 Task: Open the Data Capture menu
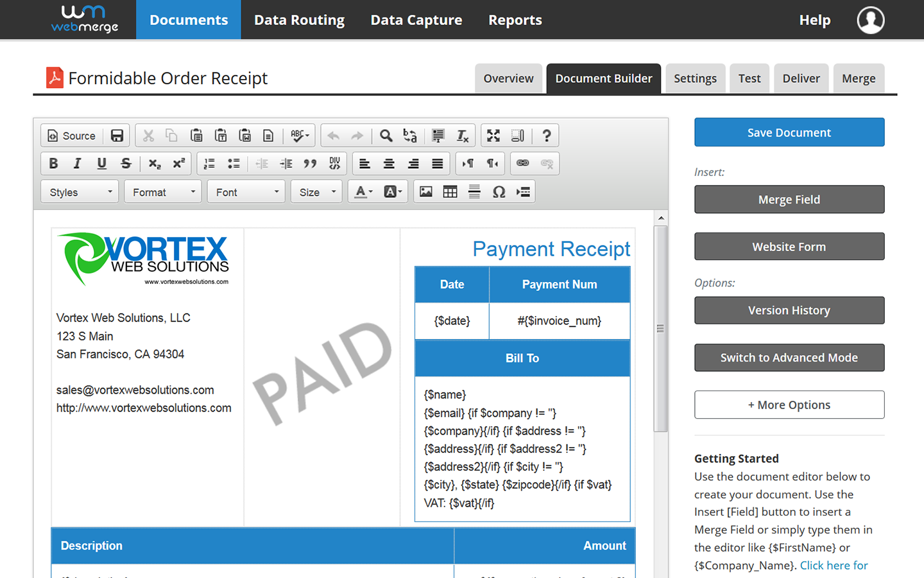[x=416, y=20]
